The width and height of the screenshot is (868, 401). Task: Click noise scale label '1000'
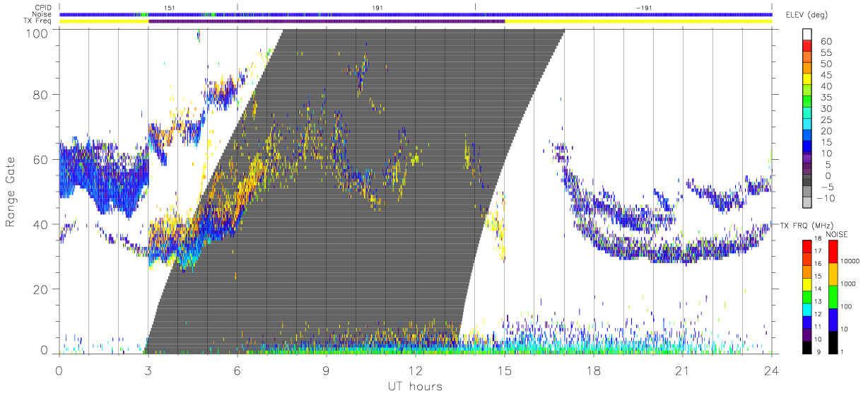pos(850,284)
